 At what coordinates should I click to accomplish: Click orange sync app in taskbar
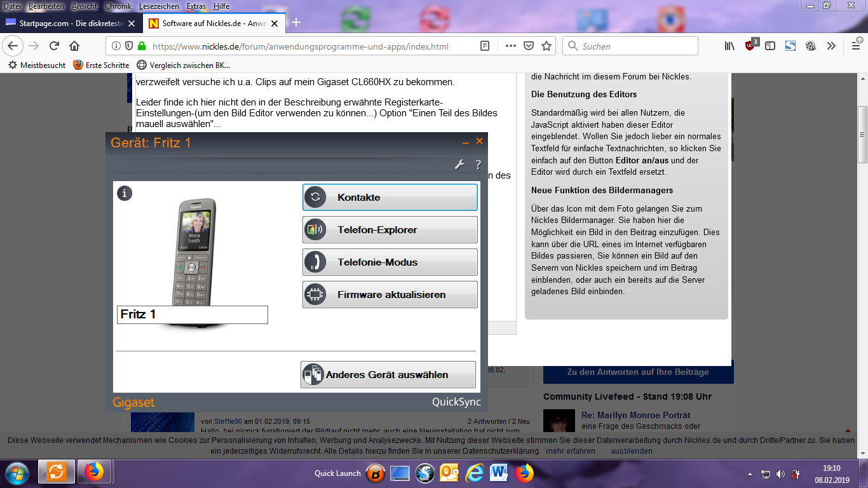57,472
